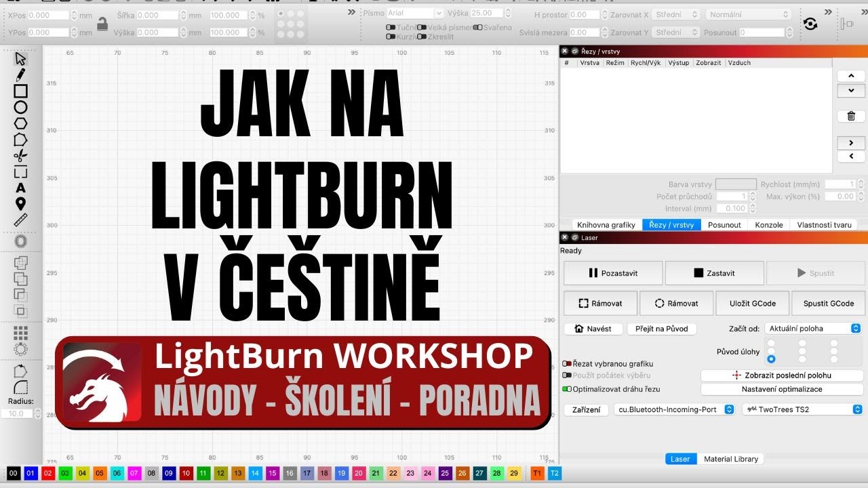The image size is (868, 488).
Task: Select the arrow selection tool
Action: [x=20, y=58]
